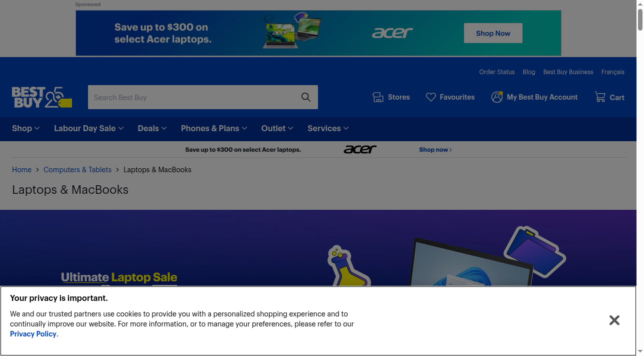Image resolution: width=644 pixels, height=356 pixels.
Task: Expand the Outlet menu
Action: (x=277, y=128)
